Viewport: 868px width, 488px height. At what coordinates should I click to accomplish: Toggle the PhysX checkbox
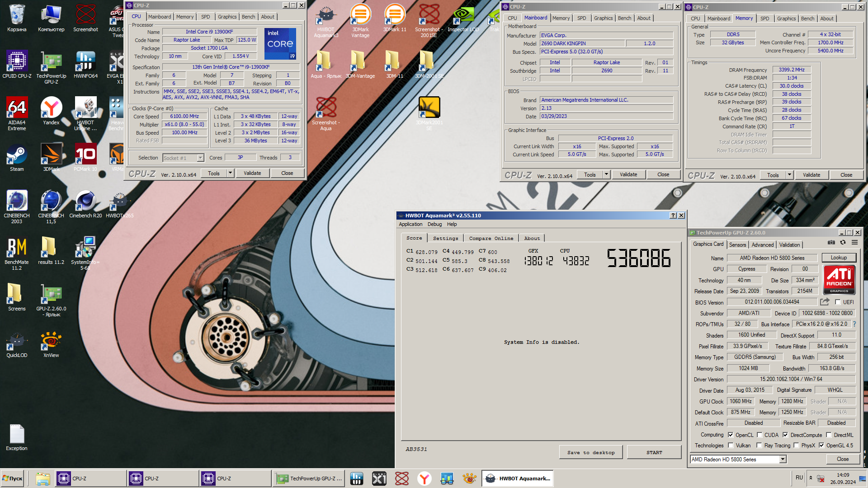point(796,446)
